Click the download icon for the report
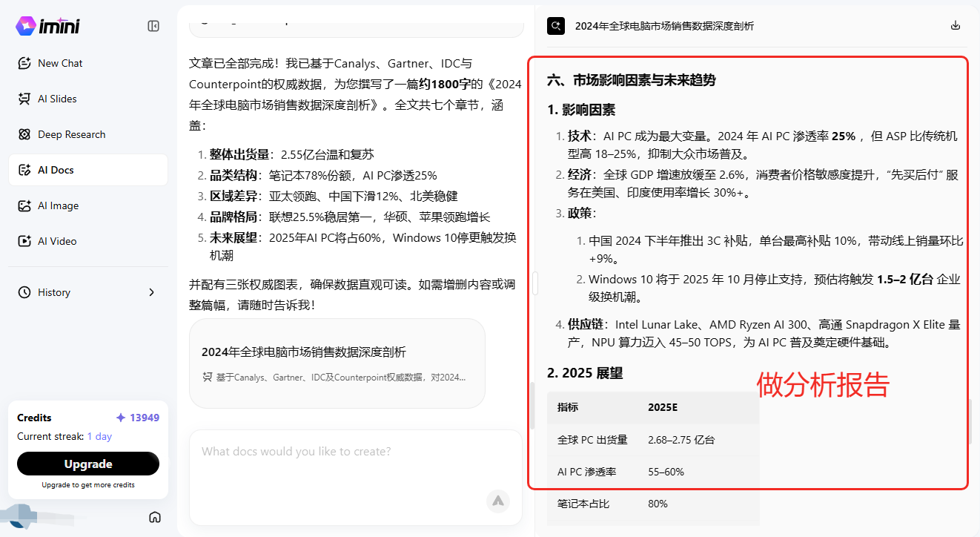 (955, 24)
